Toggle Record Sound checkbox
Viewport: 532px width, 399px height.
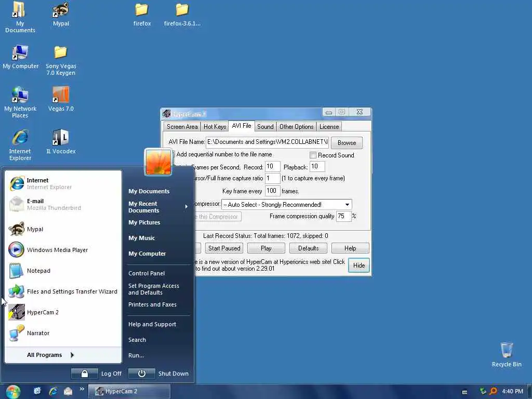(x=313, y=155)
